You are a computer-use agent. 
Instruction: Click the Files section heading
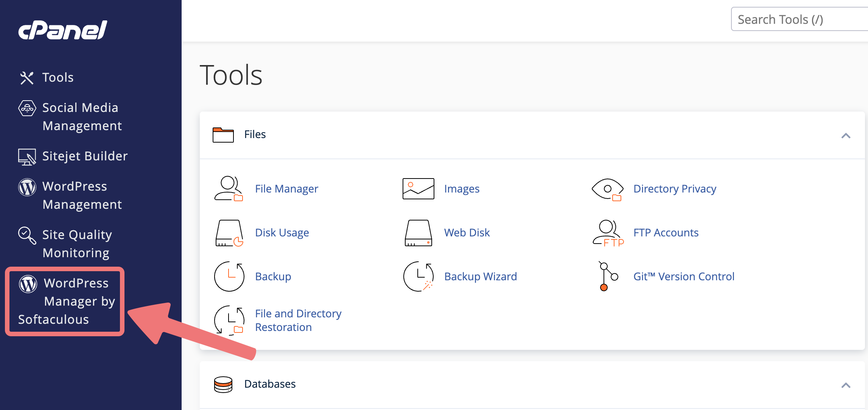click(255, 134)
